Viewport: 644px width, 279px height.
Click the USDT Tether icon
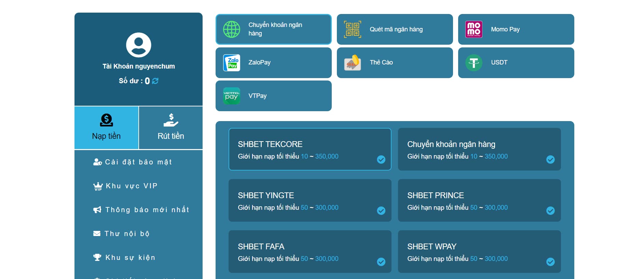tap(474, 63)
